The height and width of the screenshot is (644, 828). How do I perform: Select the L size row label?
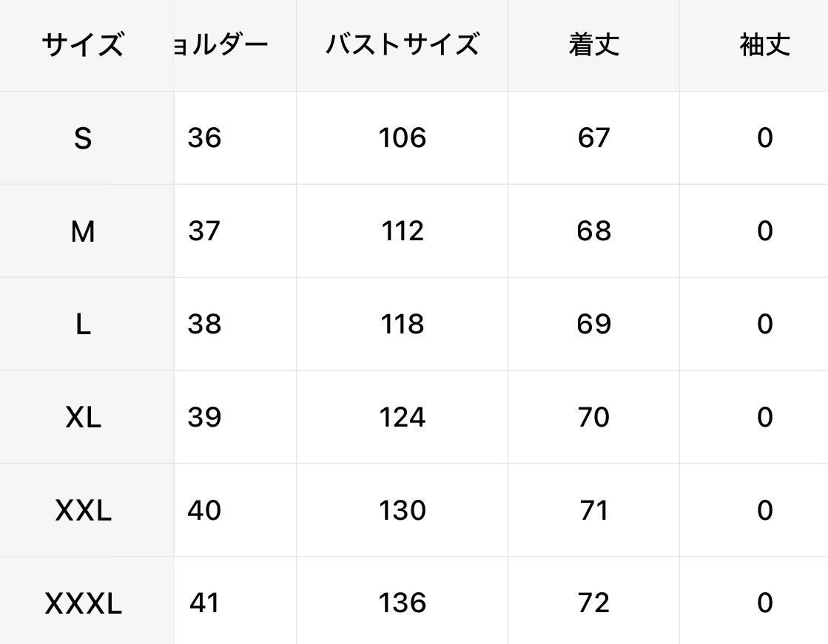(x=82, y=325)
